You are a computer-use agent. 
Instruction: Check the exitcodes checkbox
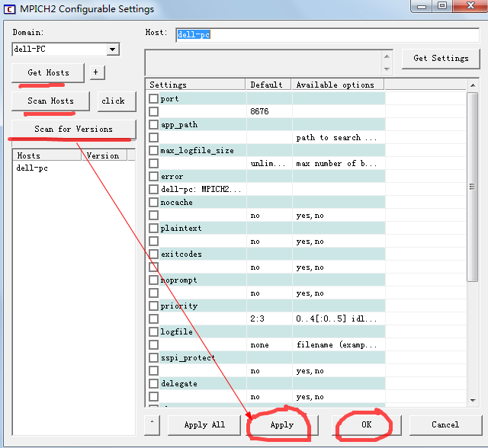(153, 254)
